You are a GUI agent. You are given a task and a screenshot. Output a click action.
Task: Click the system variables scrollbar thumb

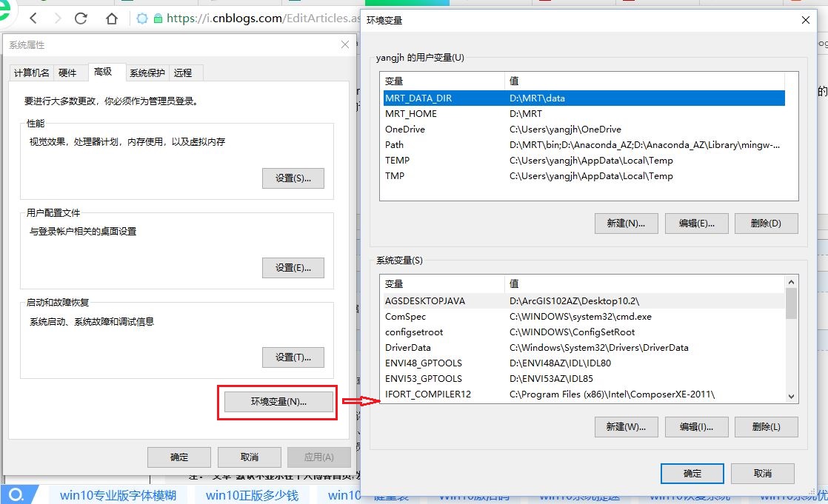(791, 304)
